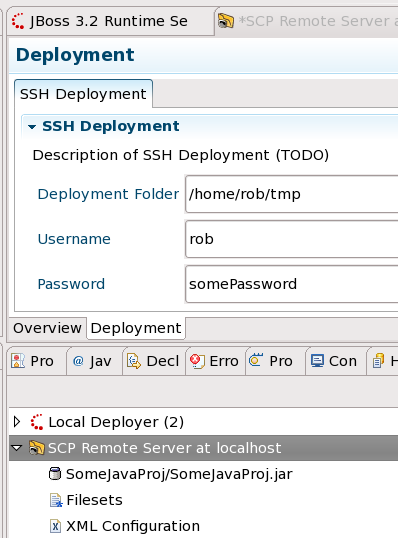Click the Filesets document icon
This screenshot has width=398, height=538.
coord(56,500)
